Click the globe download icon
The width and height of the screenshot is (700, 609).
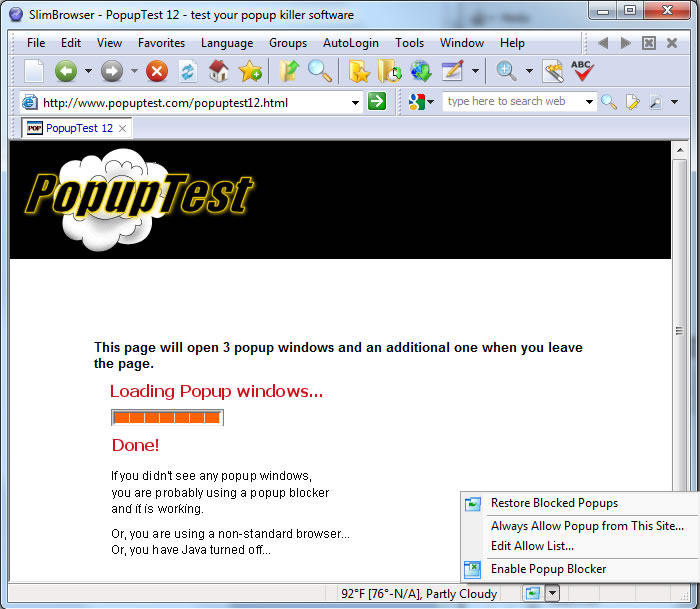click(421, 71)
